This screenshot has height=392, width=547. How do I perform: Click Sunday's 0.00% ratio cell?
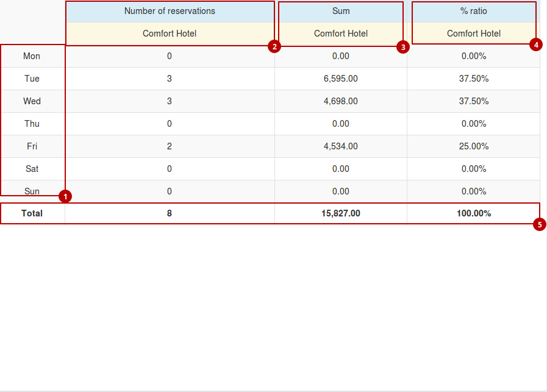pyautogui.click(x=474, y=191)
